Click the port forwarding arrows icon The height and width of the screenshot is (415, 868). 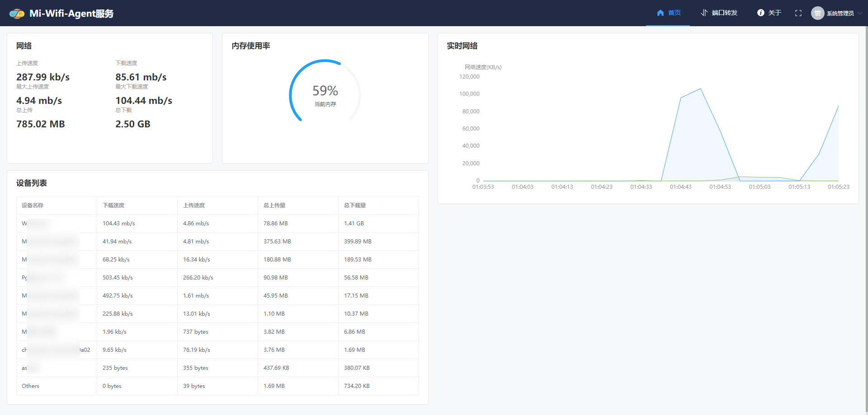pyautogui.click(x=704, y=13)
